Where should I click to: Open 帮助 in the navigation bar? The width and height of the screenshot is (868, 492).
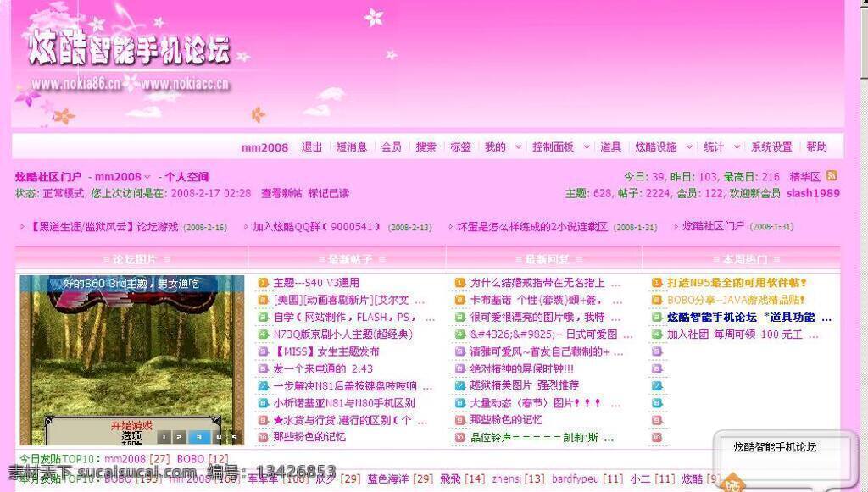816,147
